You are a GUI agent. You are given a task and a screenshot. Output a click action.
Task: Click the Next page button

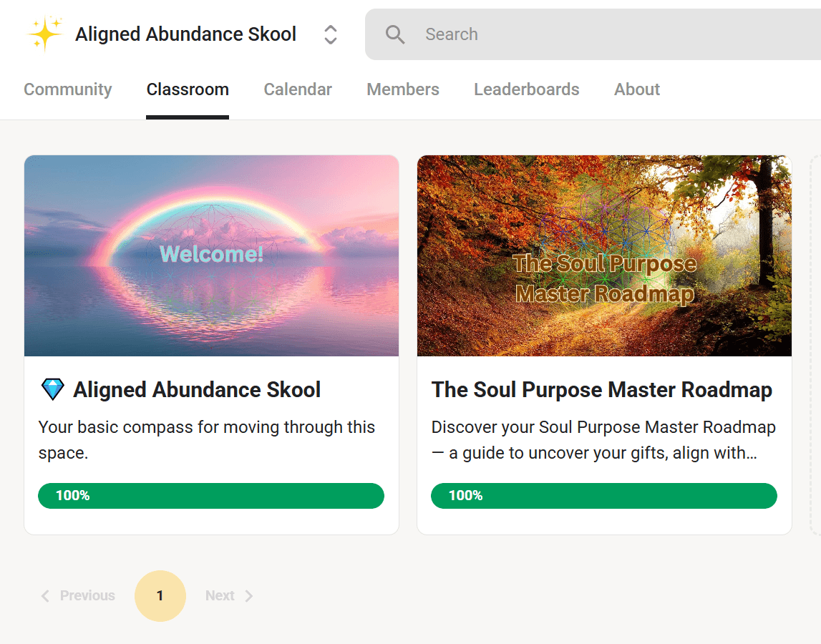pos(229,596)
